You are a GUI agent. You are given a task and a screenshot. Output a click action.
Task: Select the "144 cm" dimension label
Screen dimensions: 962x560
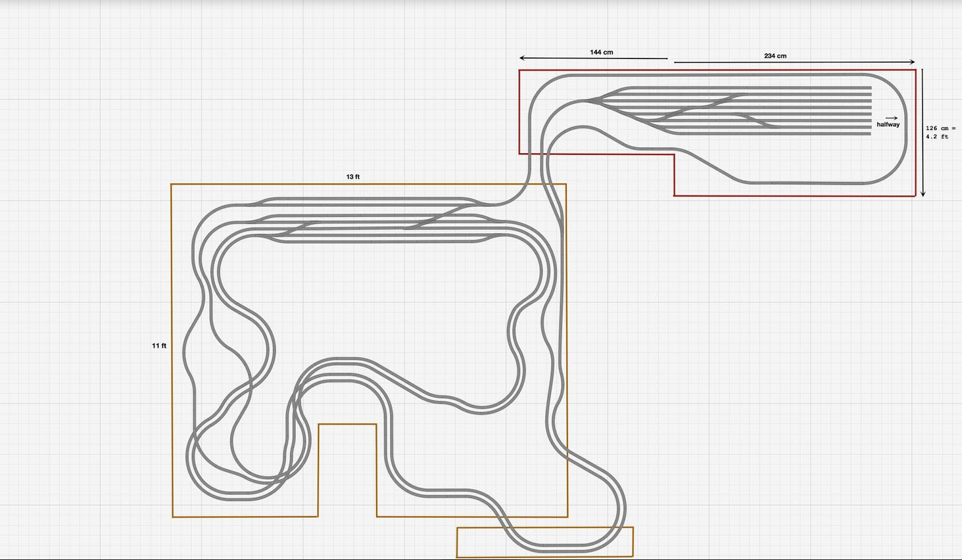(x=601, y=52)
